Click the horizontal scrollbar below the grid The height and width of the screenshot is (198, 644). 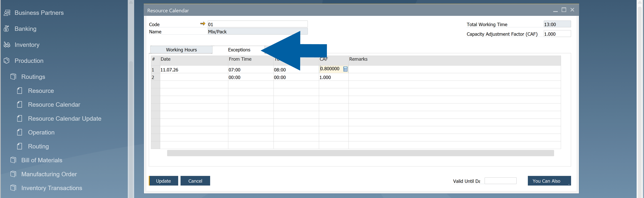360,153
